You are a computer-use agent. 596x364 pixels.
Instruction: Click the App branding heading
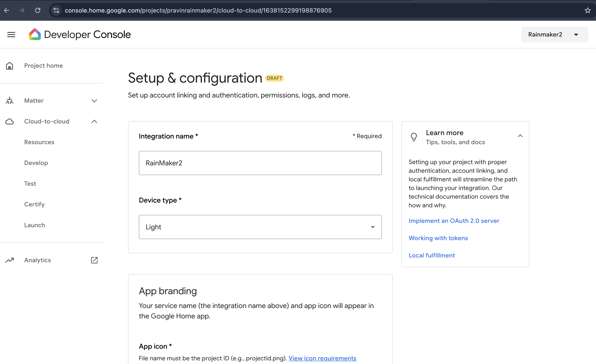click(x=168, y=291)
